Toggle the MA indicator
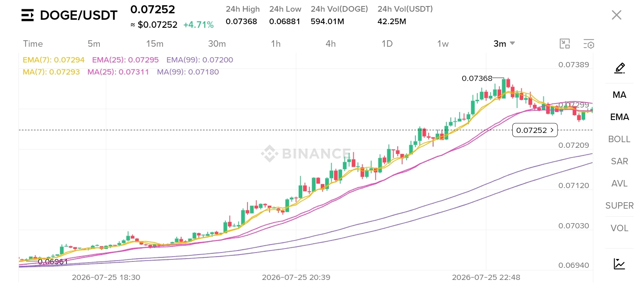This screenshot has height=290, width=644. pyautogui.click(x=619, y=95)
